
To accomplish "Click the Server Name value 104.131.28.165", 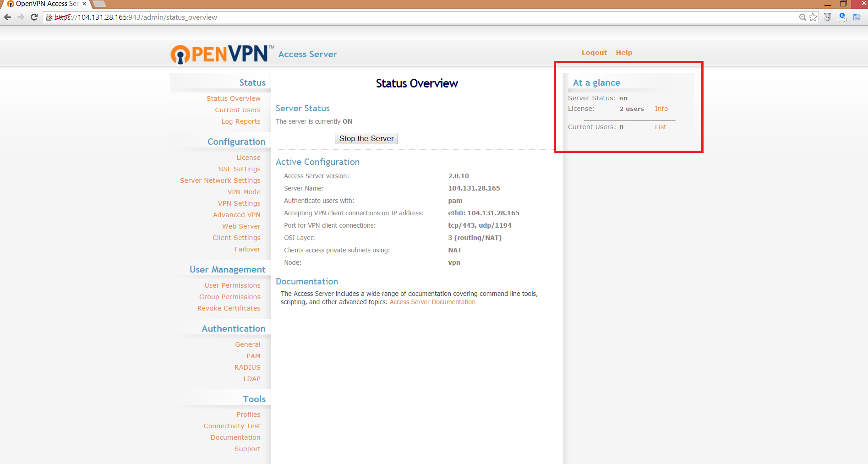I will tap(474, 188).
